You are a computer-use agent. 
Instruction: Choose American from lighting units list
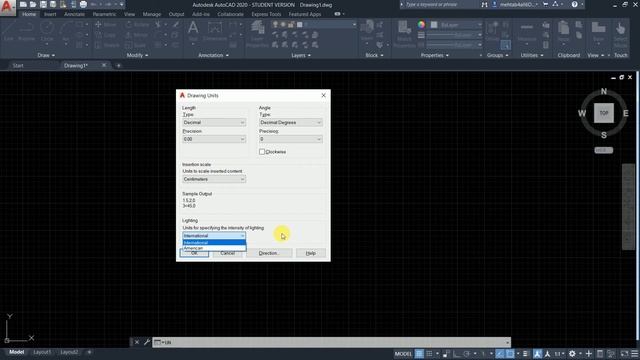pyautogui.click(x=214, y=248)
